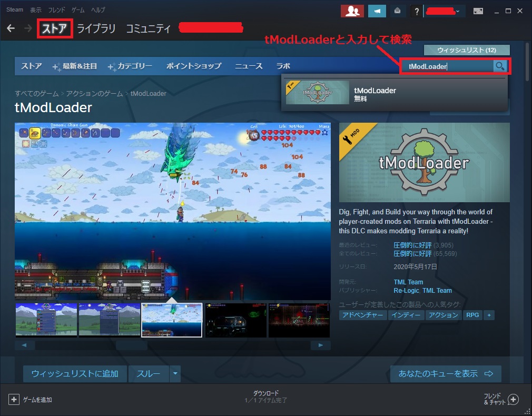Click the arrow icon in あなたのキューを表示
The height and width of the screenshot is (416, 532).
489,373
